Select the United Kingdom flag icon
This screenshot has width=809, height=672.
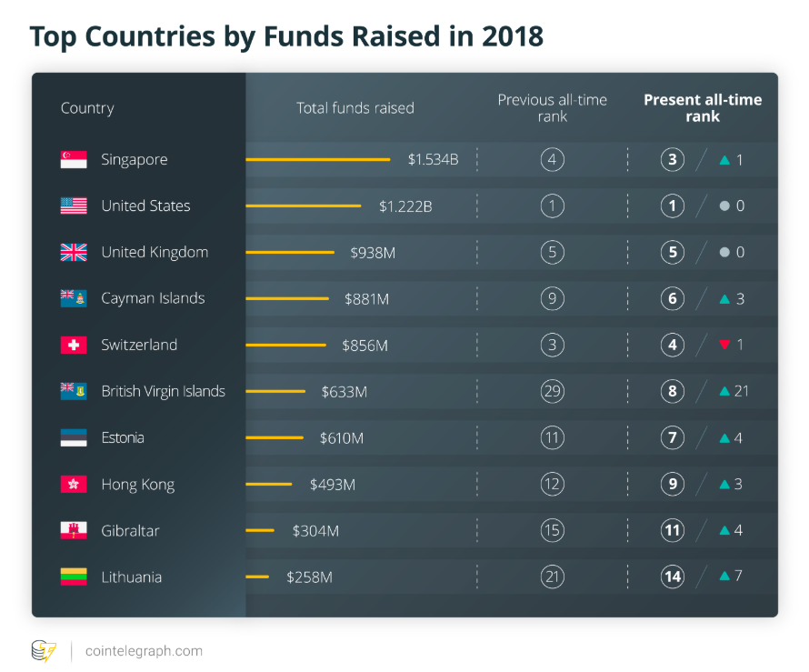click(x=74, y=253)
